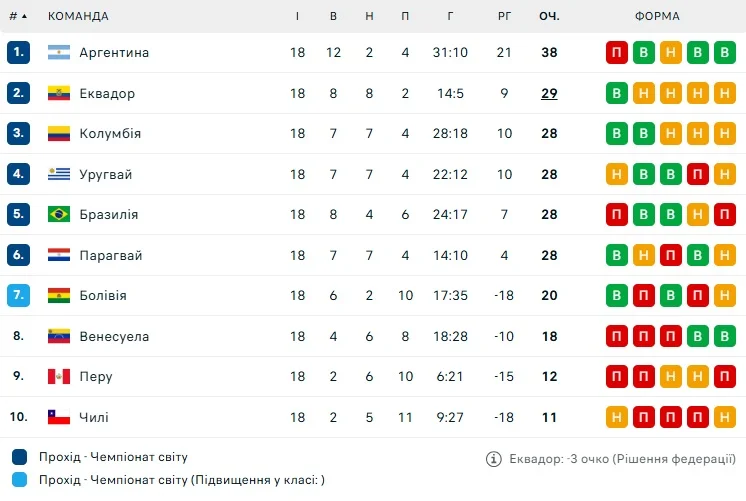The image size is (746, 501).
Task: Click the Peru flag icon
Action: 59,377
